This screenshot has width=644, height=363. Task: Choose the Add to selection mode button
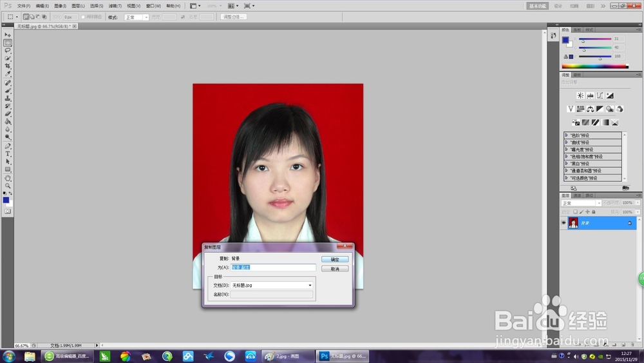coord(32,17)
